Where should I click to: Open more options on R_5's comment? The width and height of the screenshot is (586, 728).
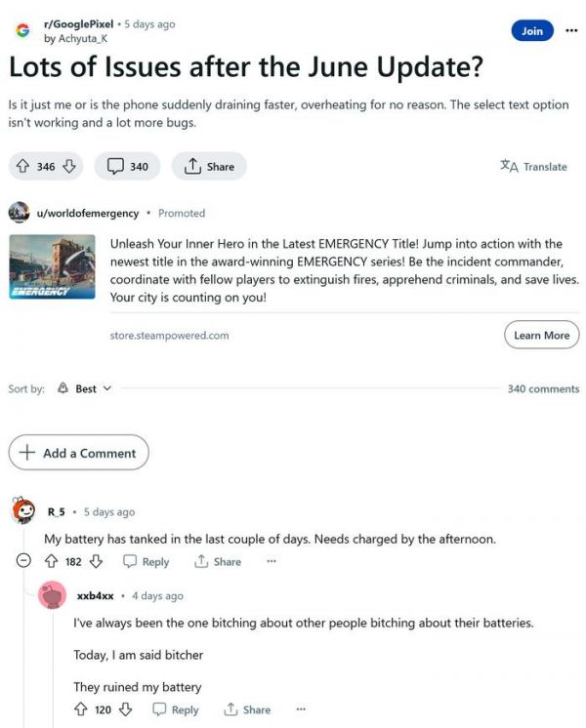click(272, 561)
